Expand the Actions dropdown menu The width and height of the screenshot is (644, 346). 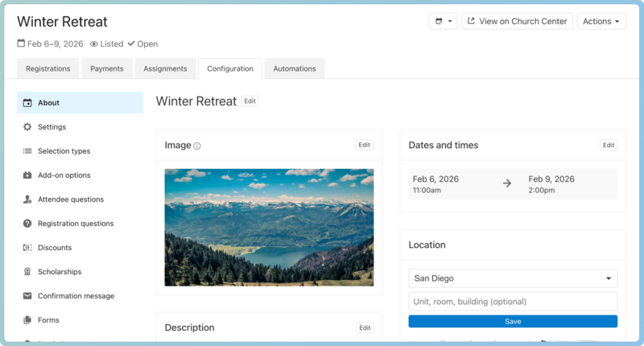point(601,22)
